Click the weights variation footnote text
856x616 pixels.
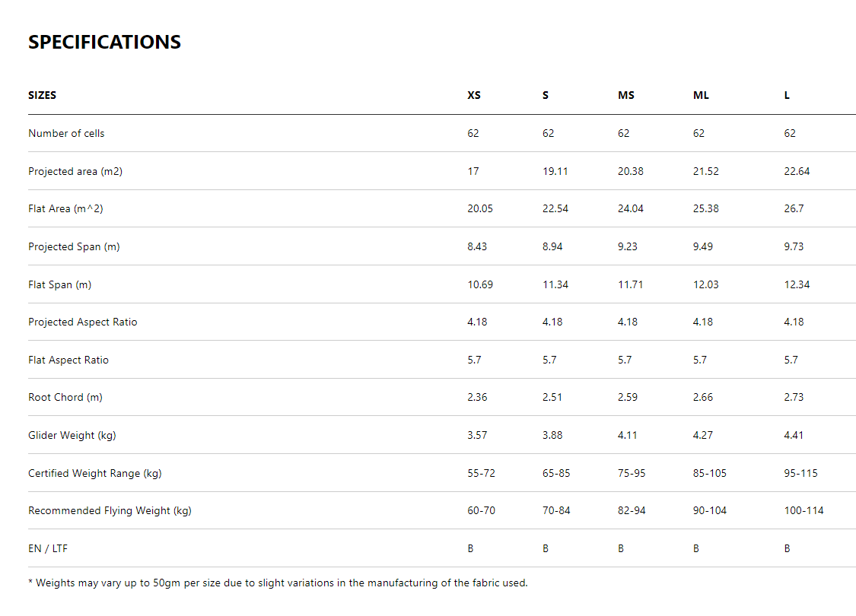278,583
